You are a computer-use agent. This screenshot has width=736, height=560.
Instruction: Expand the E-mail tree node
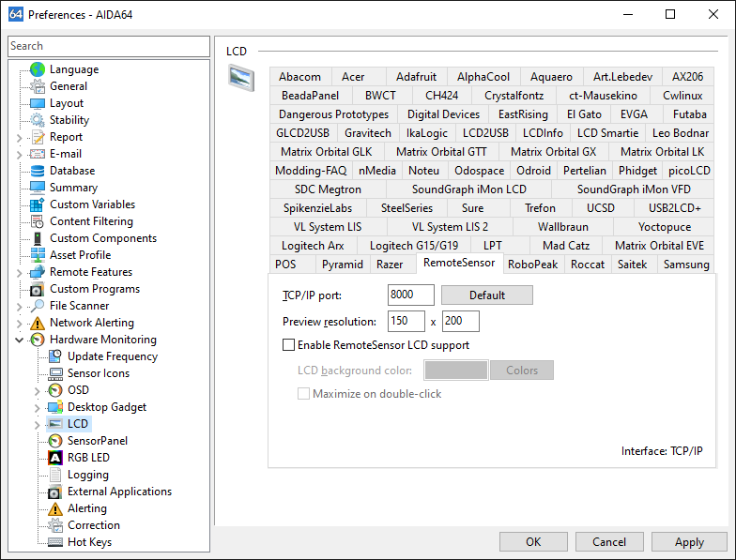[19, 155]
